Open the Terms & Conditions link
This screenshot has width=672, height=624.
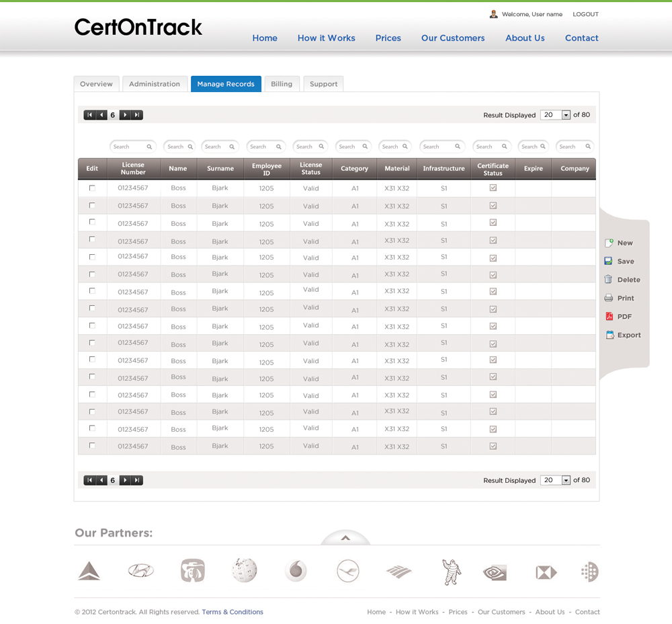[x=233, y=612]
